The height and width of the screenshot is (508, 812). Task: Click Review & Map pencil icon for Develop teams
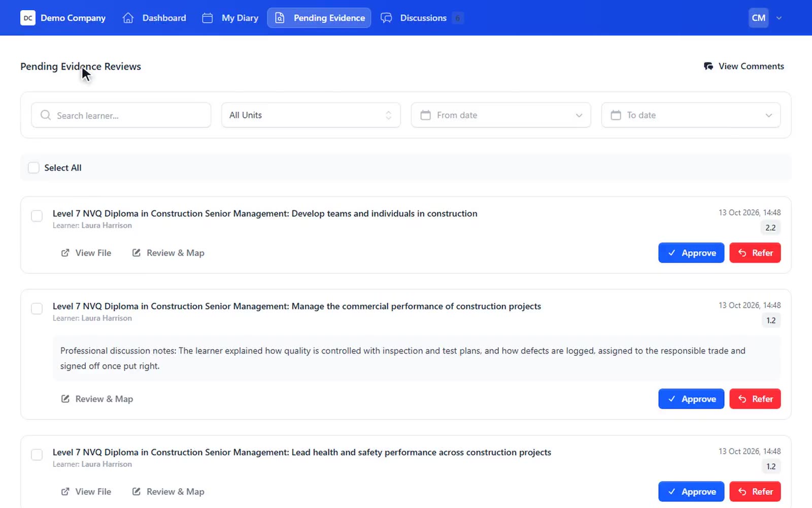click(x=136, y=252)
